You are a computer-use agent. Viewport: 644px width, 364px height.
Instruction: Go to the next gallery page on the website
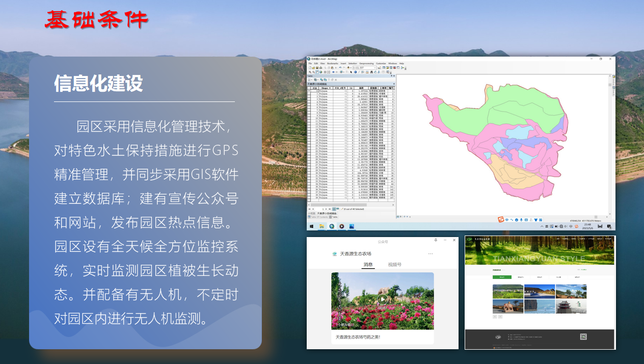coord(500,317)
